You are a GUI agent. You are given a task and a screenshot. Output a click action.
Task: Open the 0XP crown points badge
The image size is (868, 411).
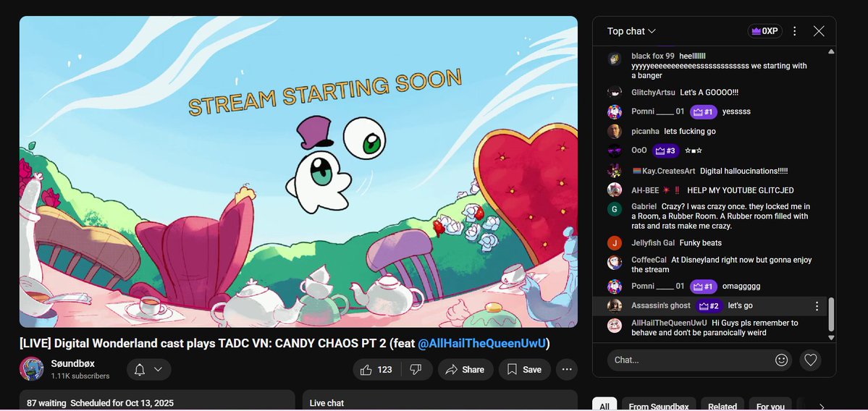[x=764, y=32]
